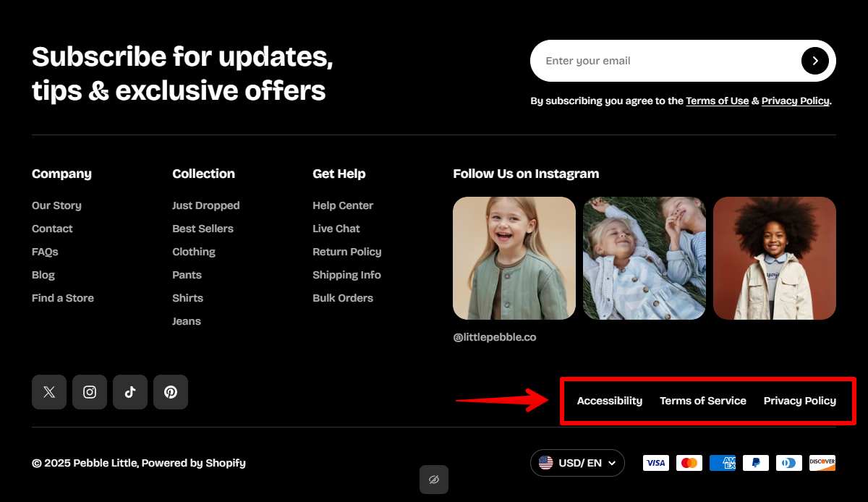
Task: Submit email with the arrow button
Action: pos(814,61)
